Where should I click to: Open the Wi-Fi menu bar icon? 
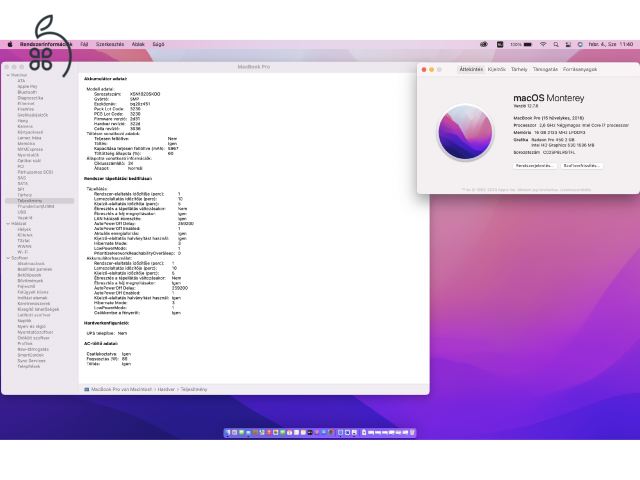[x=543, y=44]
